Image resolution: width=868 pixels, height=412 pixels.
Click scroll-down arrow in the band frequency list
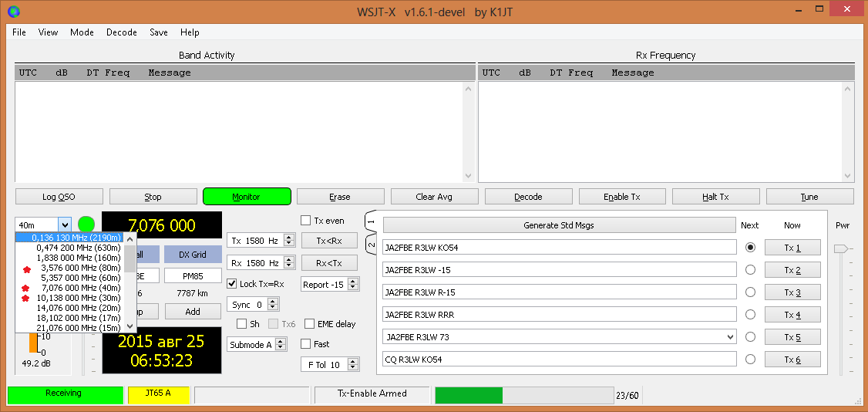130,326
